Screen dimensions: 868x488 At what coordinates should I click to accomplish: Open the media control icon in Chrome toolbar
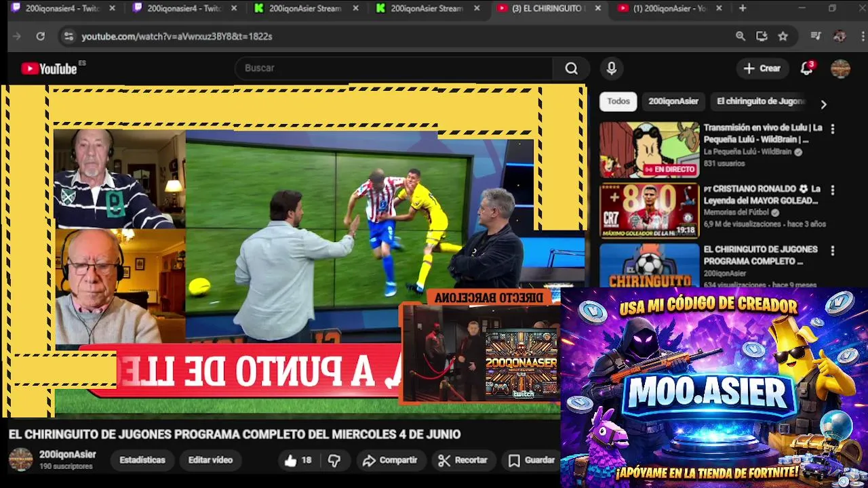point(816,37)
